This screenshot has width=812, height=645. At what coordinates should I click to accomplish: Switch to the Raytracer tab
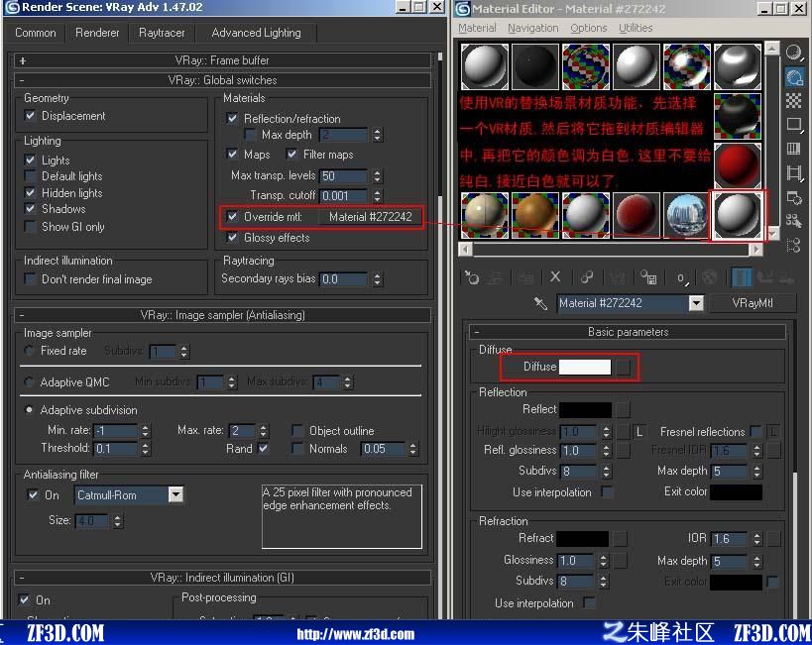click(x=162, y=33)
